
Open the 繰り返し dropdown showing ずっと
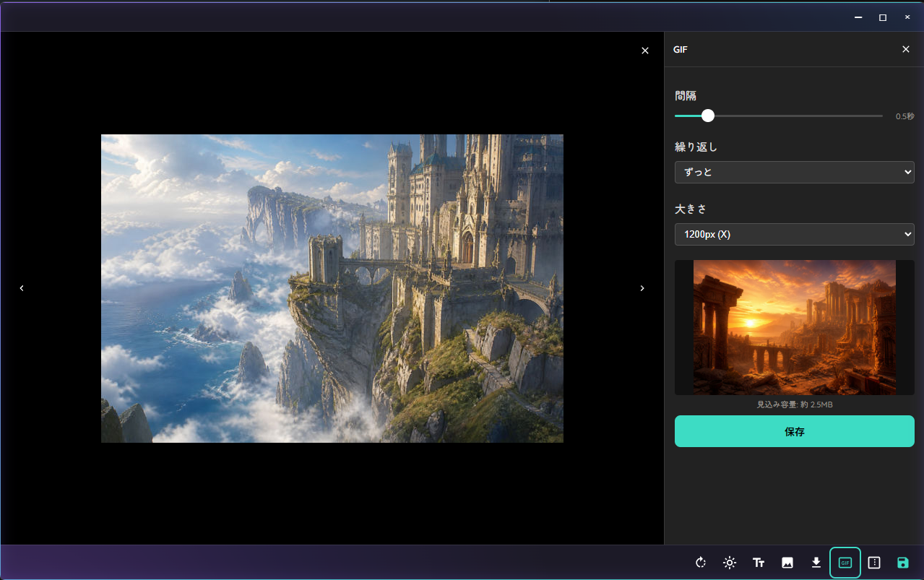[795, 173]
